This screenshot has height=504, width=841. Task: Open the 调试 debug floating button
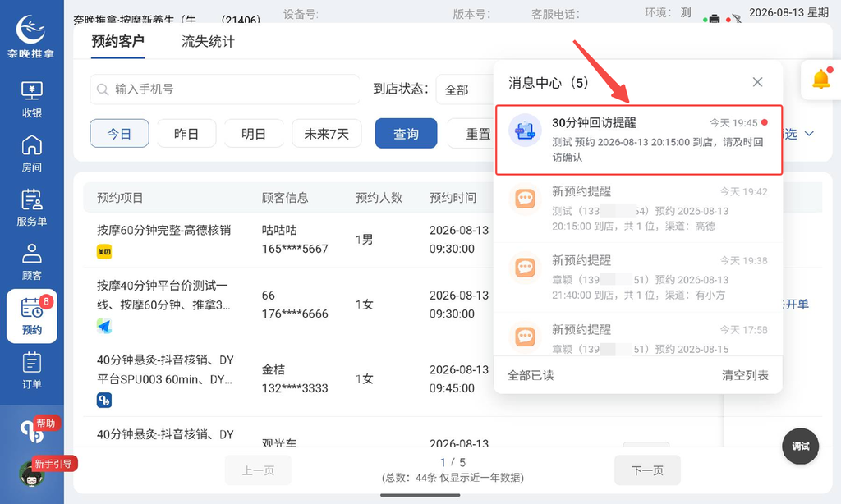800,446
